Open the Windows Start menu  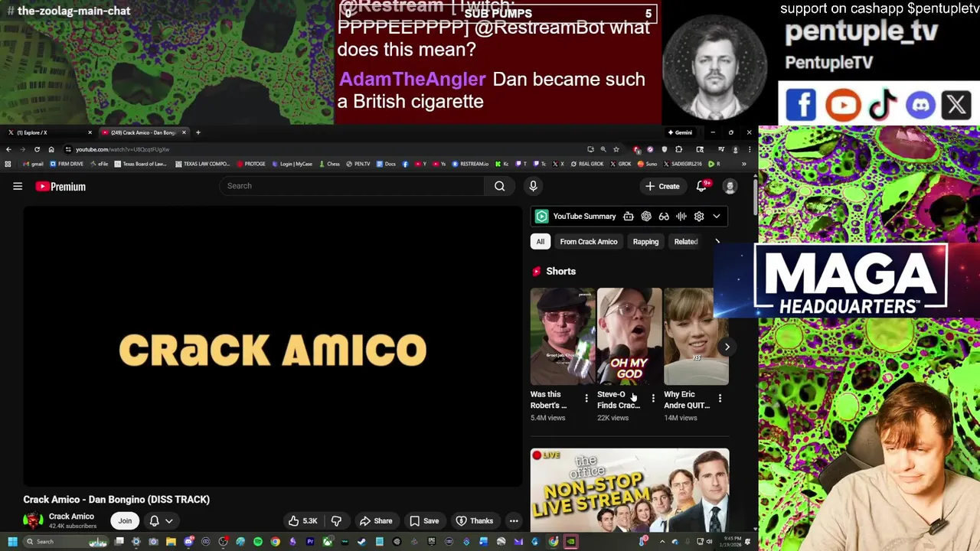pyautogui.click(x=12, y=542)
